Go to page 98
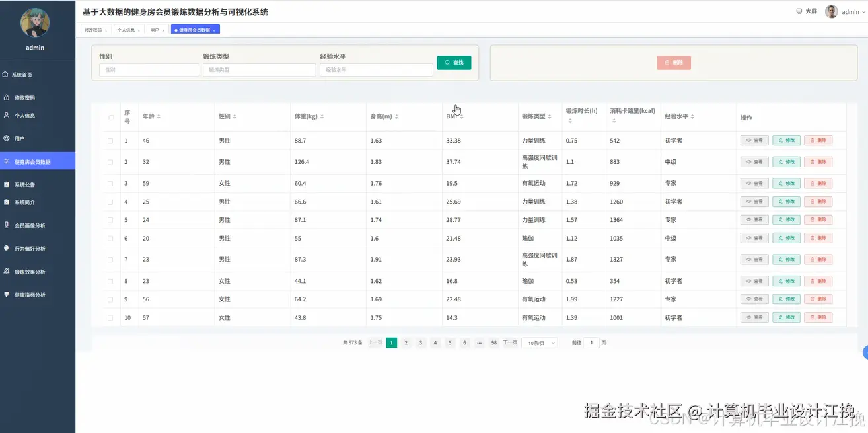The image size is (868, 433). click(493, 343)
